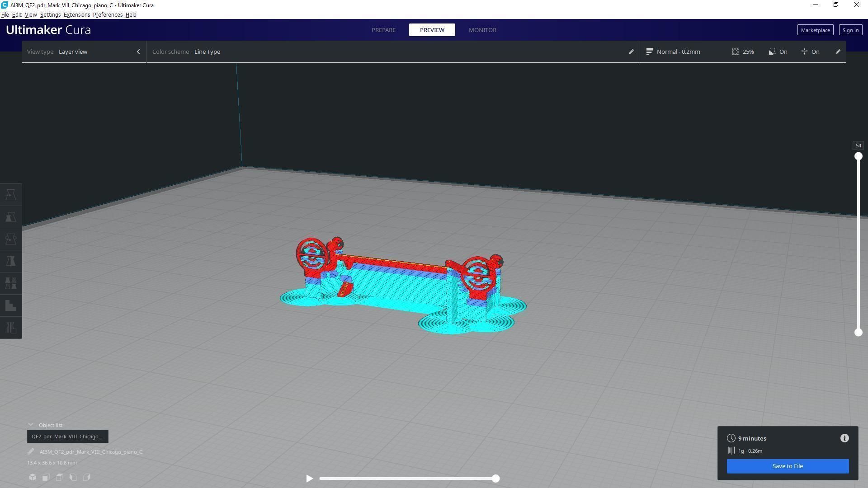Click the print info icon beside 9 minutes
Image resolution: width=868 pixels, height=488 pixels.
(844, 438)
